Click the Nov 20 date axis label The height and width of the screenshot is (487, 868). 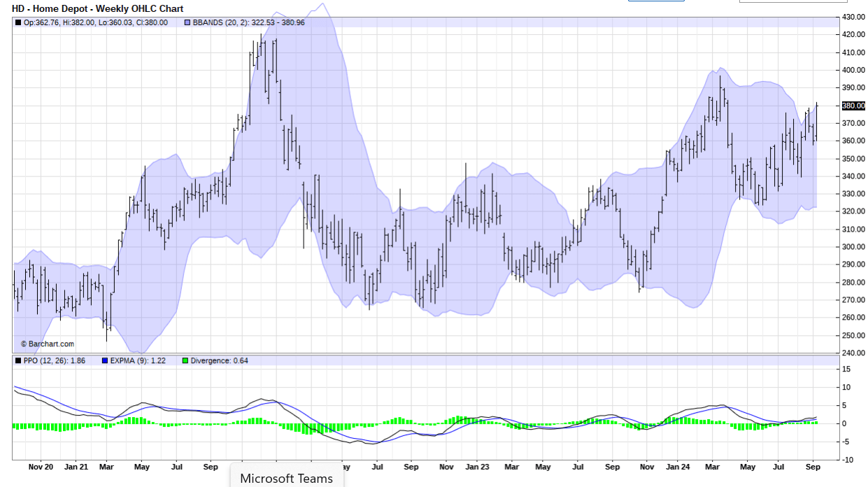(x=41, y=466)
